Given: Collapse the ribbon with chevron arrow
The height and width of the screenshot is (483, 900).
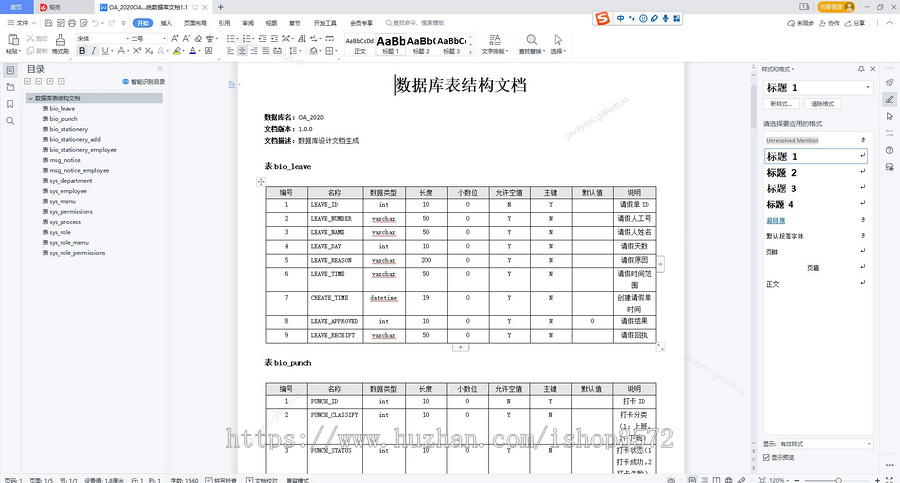Looking at the screenshot, I should pos(890,23).
